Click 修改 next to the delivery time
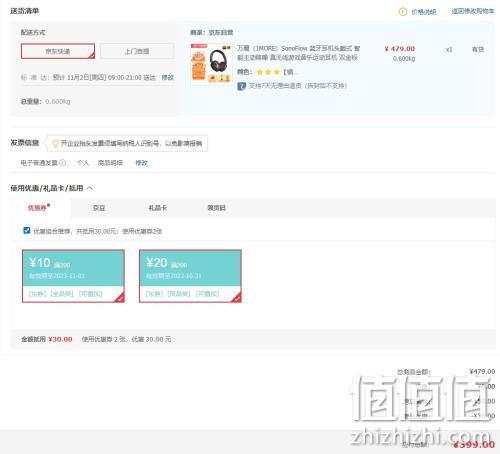Screen dimensions: 500x454 pos(168,78)
